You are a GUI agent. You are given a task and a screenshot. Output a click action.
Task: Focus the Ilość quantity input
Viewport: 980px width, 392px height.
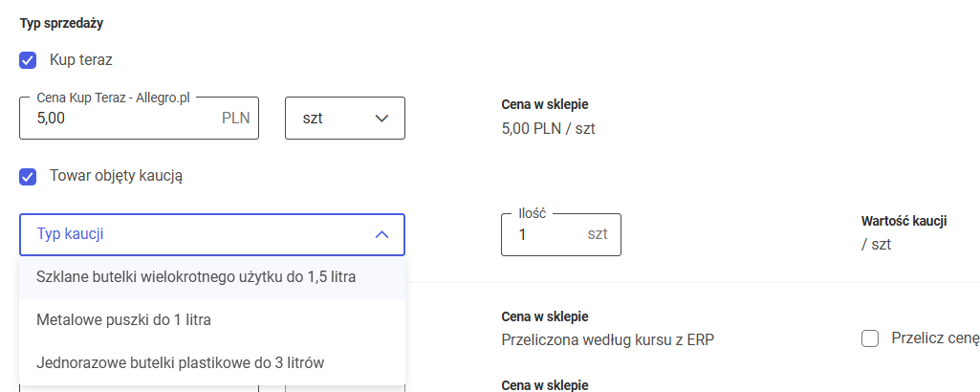click(x=545, y=235)
